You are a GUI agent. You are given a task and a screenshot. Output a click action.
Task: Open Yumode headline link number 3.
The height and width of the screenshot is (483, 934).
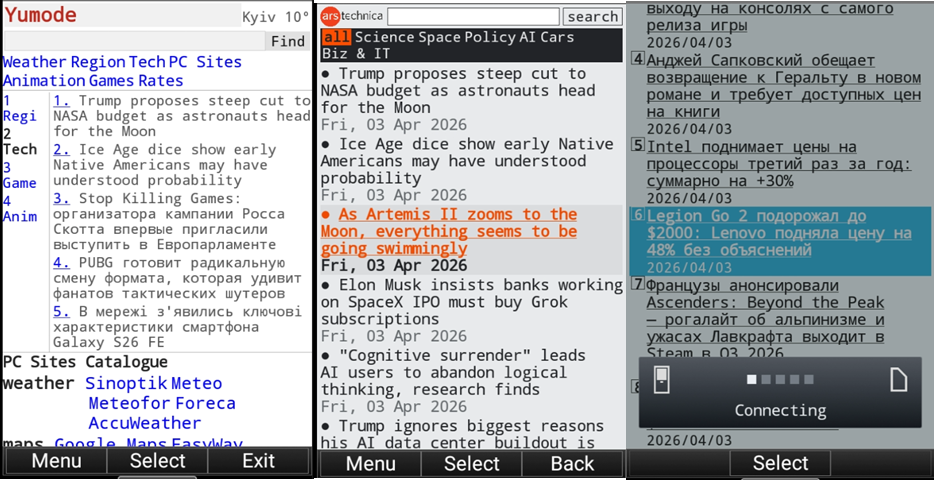pos(61,198)
